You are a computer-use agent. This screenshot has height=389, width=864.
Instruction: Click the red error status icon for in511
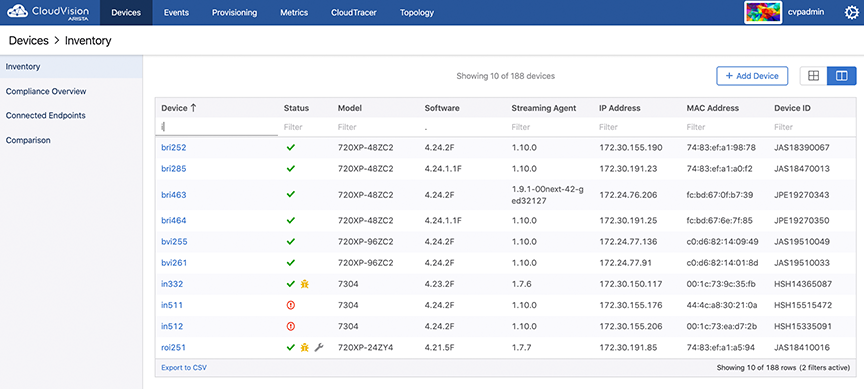pos(291,305)
